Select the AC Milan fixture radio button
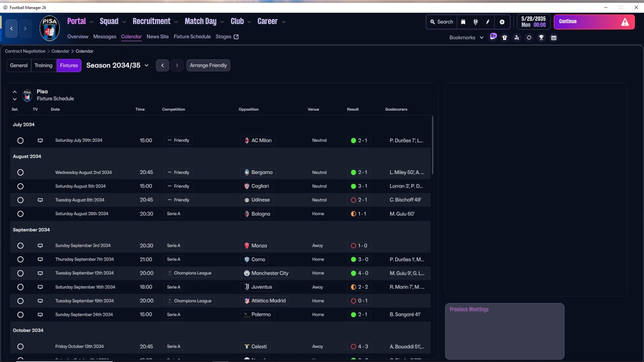This screenshot has height=362, width=644. tap(21, 141)
